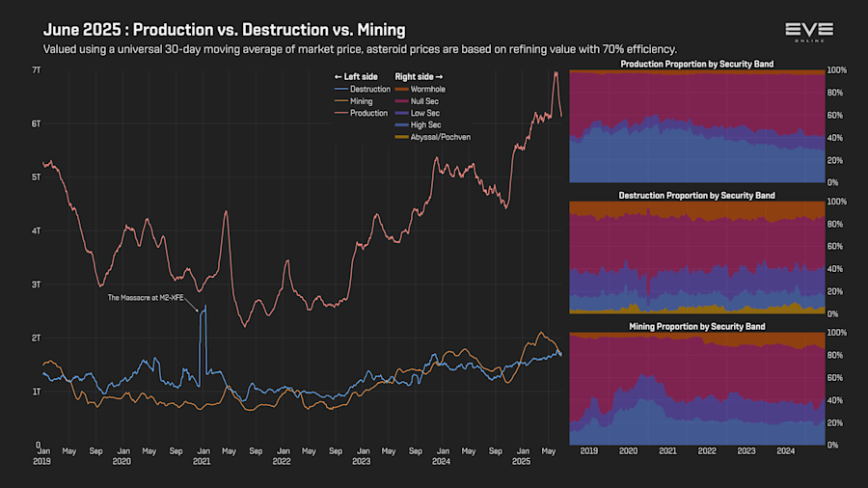Click the 'Jan 2025' main chart axis label
Screen dimensions: 868x488
click(x=522, y=456)
